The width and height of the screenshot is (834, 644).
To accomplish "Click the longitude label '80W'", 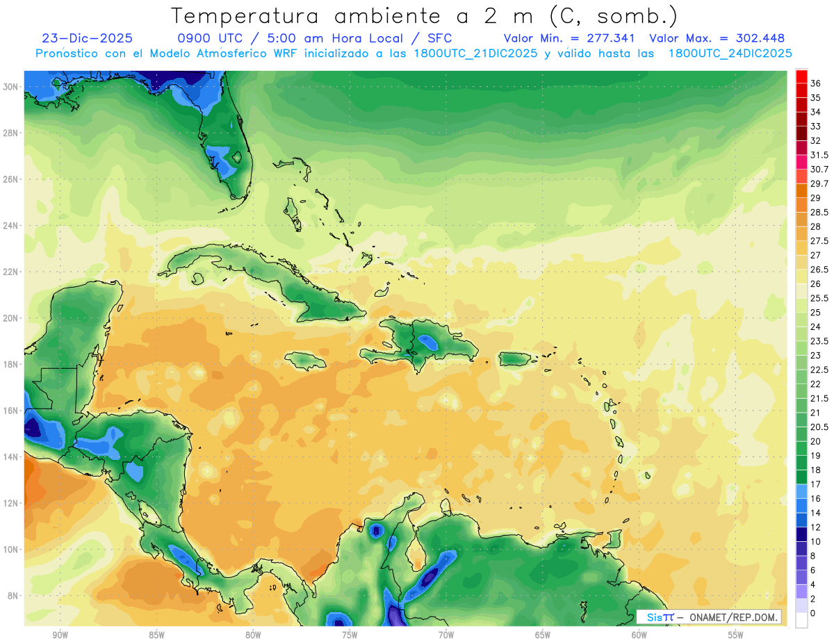I will [253, 634].
